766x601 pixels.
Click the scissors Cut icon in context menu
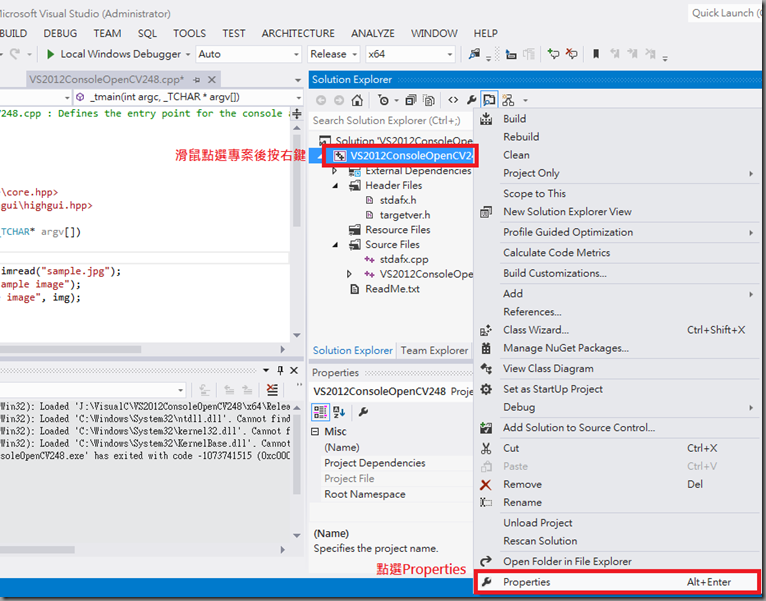coord(486,448)
